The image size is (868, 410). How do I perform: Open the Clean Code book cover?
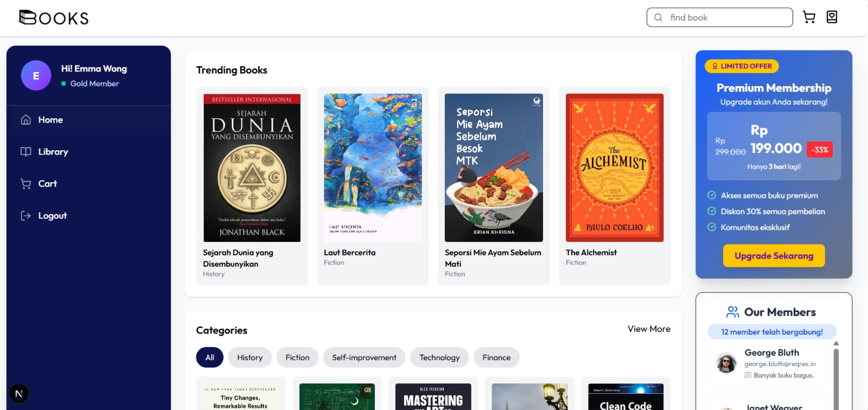(626, 396)
